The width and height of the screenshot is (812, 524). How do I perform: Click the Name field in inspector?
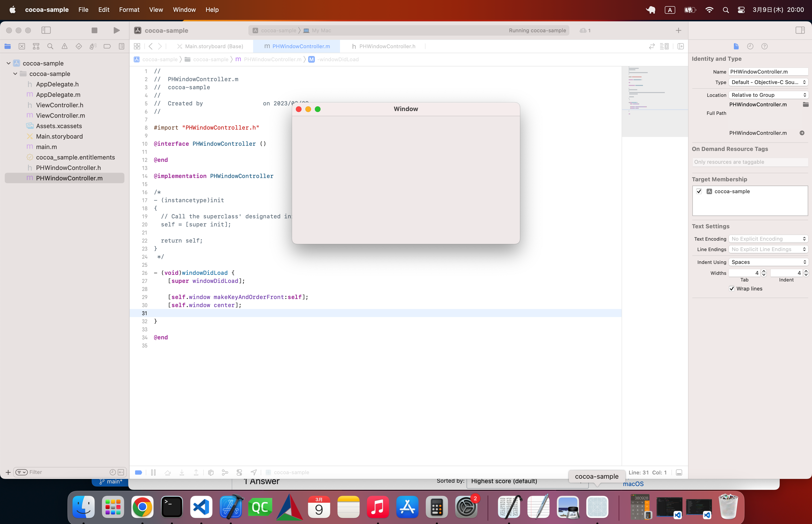coord(768,71)
